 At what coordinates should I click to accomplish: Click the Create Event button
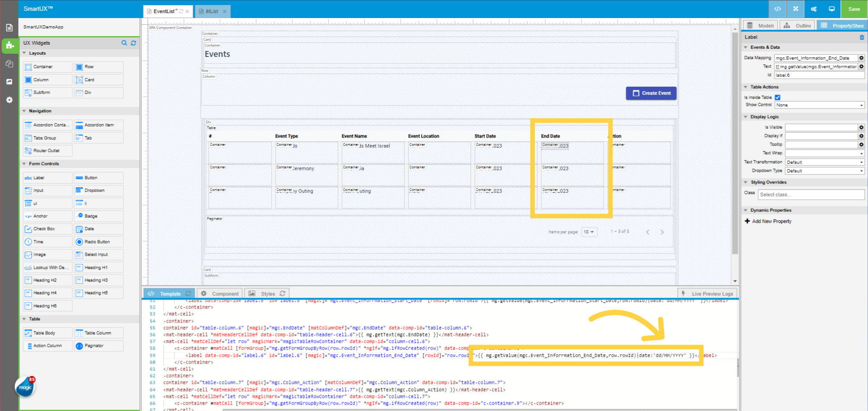(x=651, y=93)
